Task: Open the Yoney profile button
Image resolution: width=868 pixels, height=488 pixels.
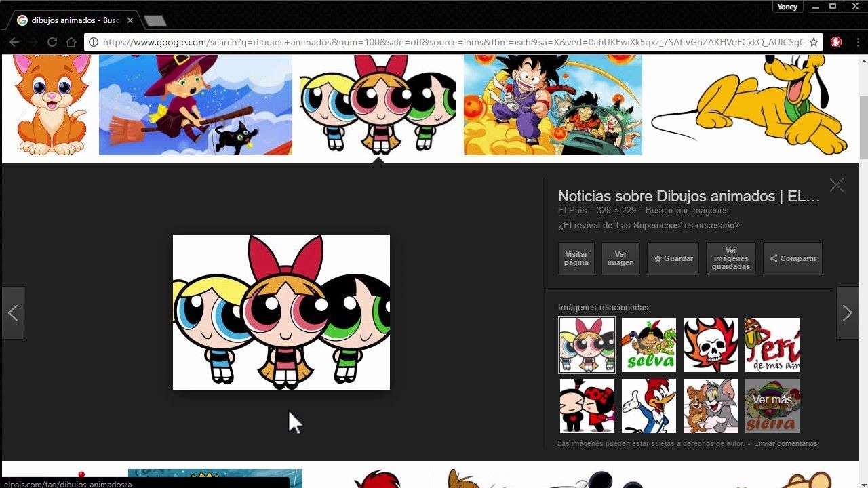Action: point(787,7)
